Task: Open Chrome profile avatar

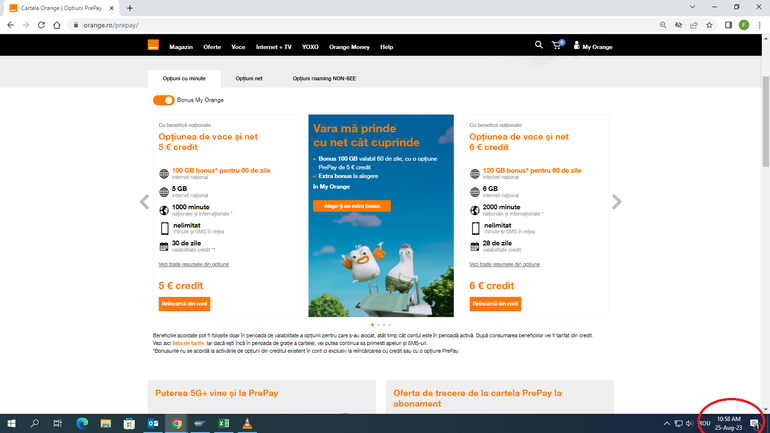Action: (x=744, y=25)
